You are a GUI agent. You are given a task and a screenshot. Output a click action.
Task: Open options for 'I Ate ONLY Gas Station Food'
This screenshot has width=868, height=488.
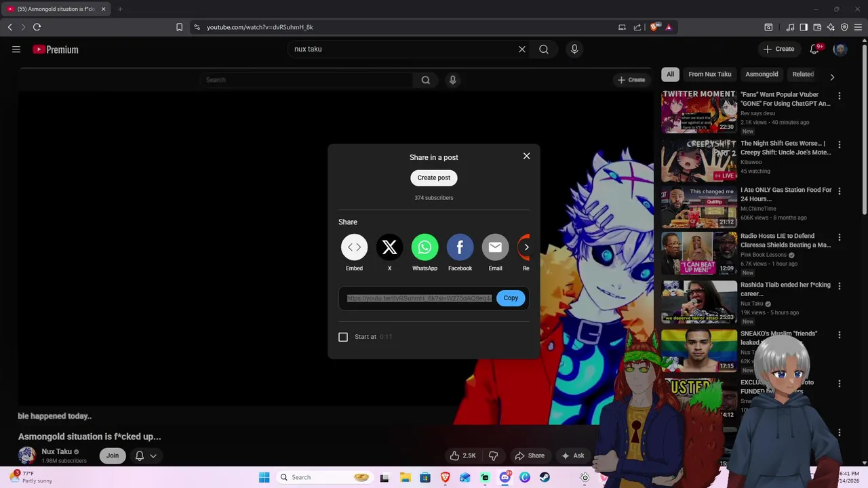[840, 191]
